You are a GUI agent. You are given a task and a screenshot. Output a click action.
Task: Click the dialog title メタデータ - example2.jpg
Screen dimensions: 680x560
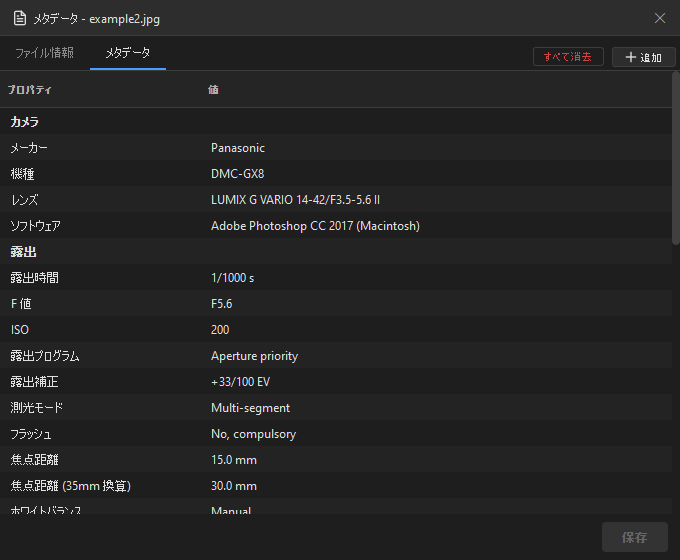point(97,19)
